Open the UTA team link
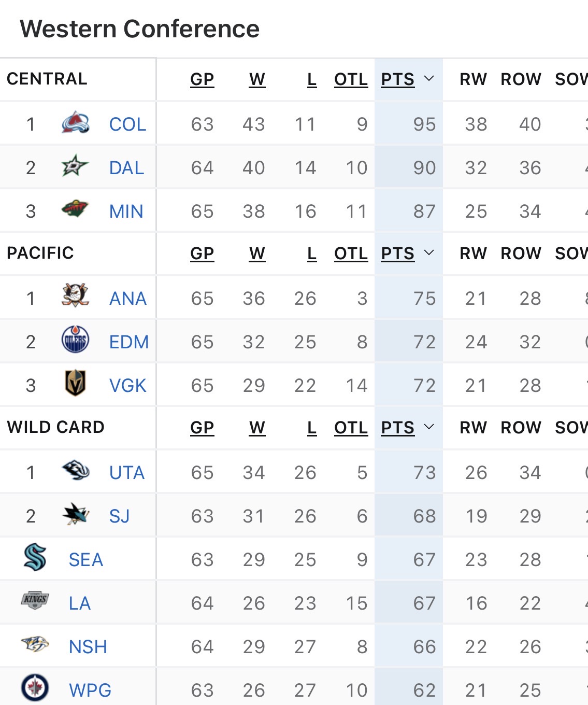The image size is (588, 705). point(127,473)
